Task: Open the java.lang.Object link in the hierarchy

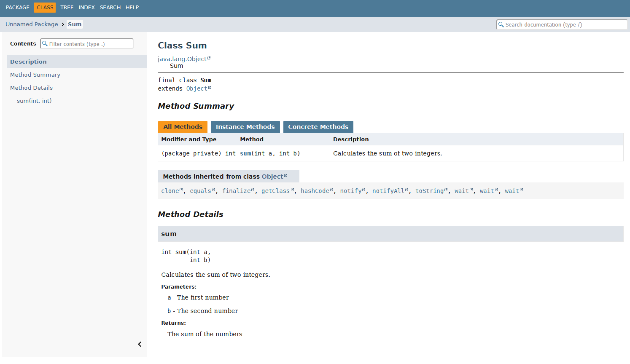Action: 184,59
